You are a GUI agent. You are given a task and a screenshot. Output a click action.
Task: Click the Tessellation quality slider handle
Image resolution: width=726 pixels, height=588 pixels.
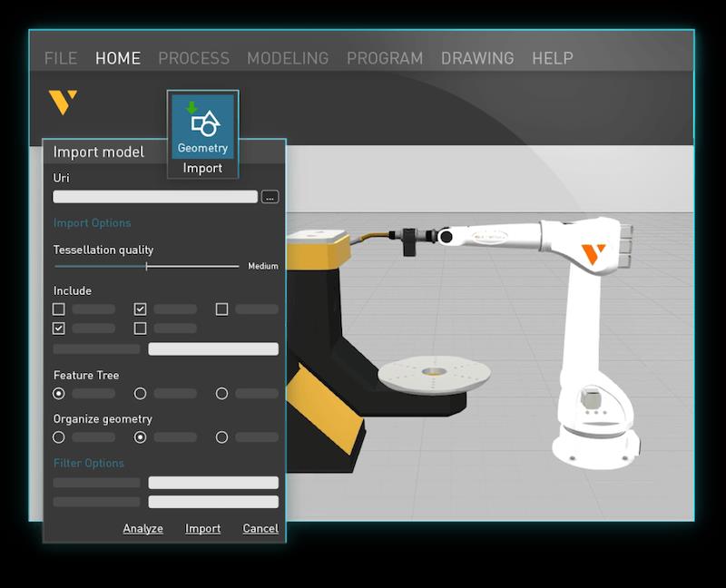pyautogui.click(x=147, y=267)
